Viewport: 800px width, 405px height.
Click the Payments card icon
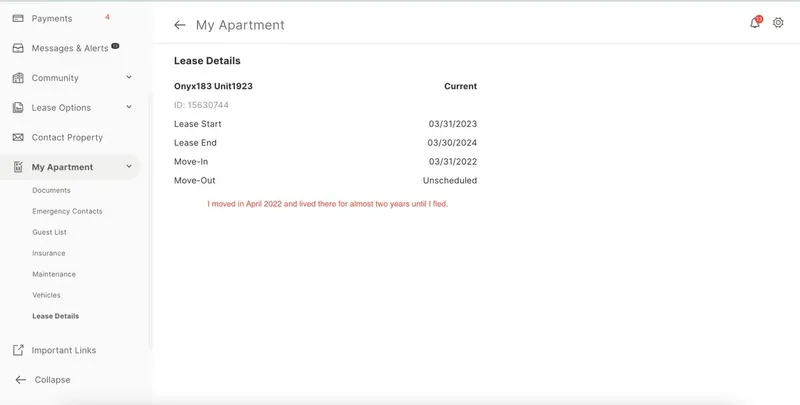click(x=18, y=18)
